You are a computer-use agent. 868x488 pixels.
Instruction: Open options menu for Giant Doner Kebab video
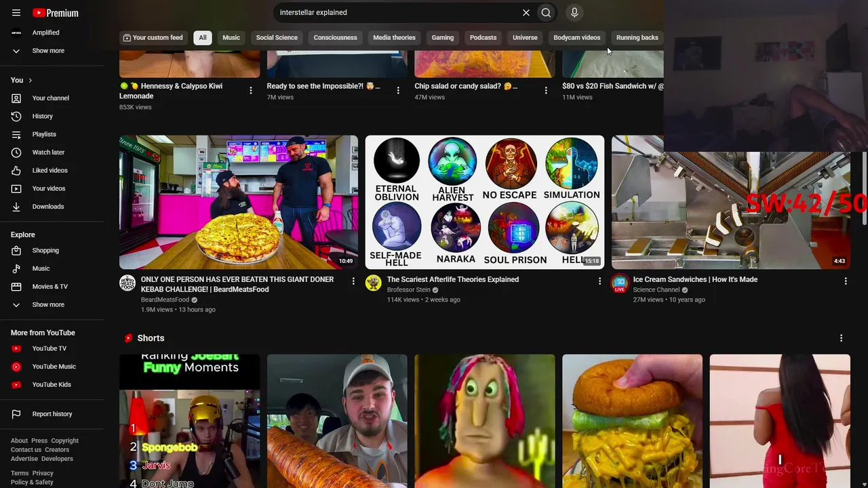353,281
